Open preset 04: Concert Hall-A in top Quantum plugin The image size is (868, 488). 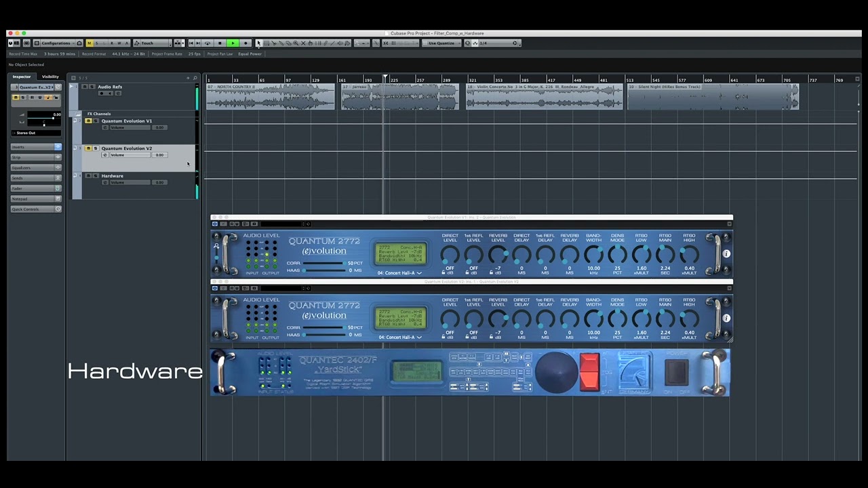tap(399, 273)
